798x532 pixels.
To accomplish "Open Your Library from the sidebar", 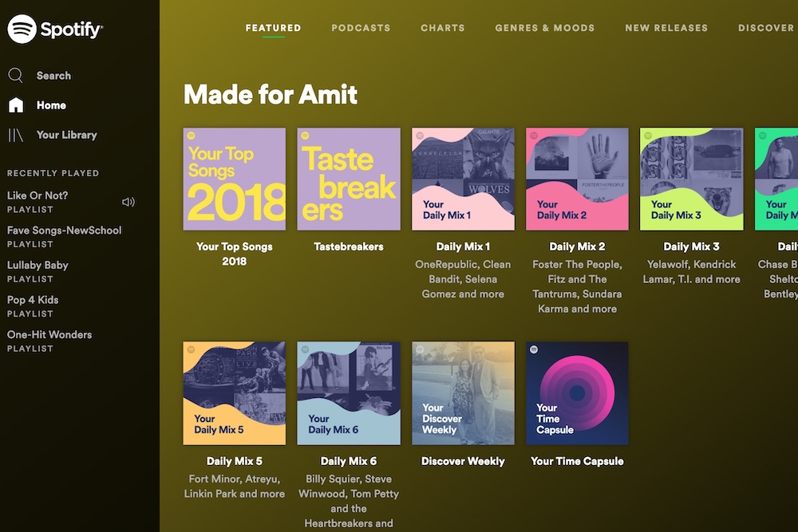I will pyautogui.click(x=65, y=135).
